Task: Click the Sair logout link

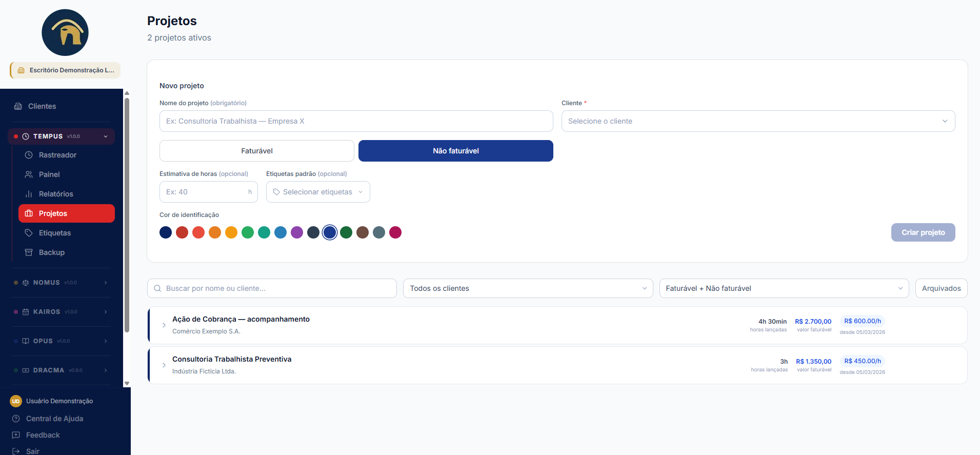Action: pyautogui.click(x=33, y=451)
